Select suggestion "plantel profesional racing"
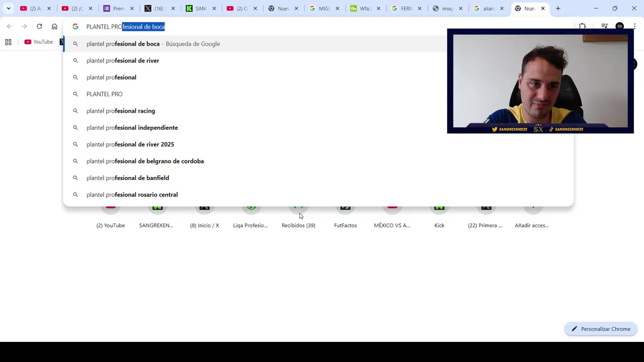 click(318, 111)
